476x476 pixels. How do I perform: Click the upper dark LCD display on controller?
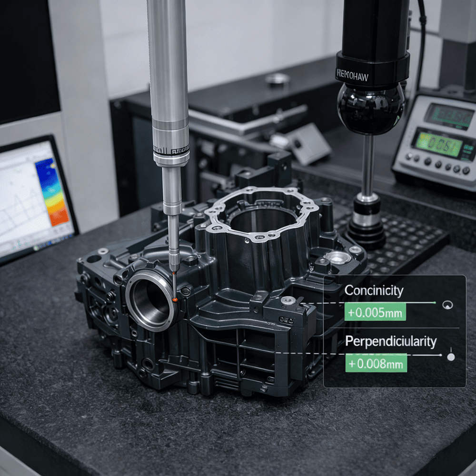click(x=448, y=116)
